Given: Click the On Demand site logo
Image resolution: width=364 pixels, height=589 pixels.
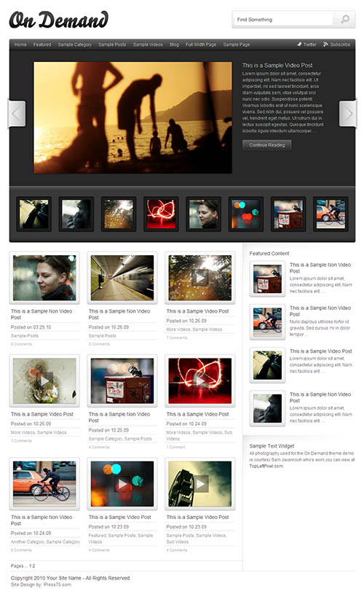Looking at the screenshot, I should click(58, 20).
